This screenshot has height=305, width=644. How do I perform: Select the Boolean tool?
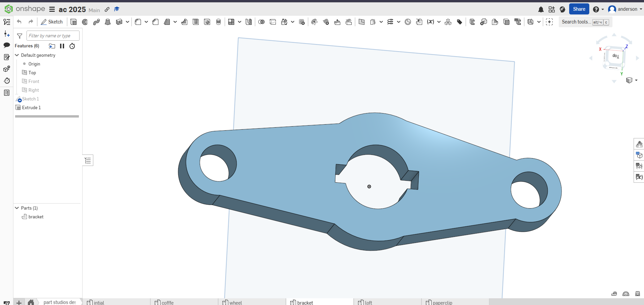[261, 22]
